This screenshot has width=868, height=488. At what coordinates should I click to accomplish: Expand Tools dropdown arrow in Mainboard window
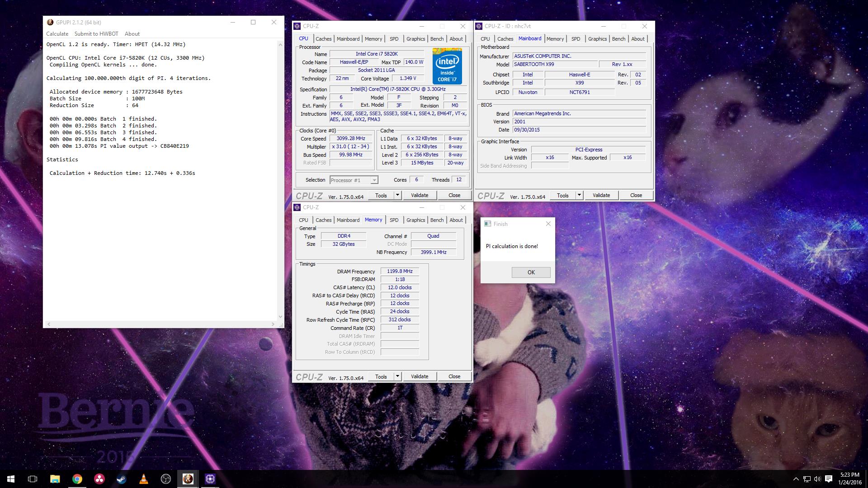click(x=580, y=195)
